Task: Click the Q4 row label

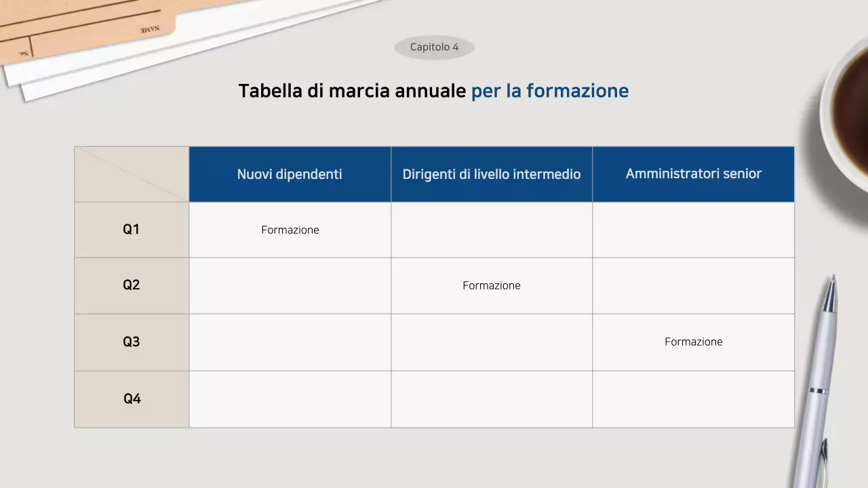Action: tap(131, 399)
